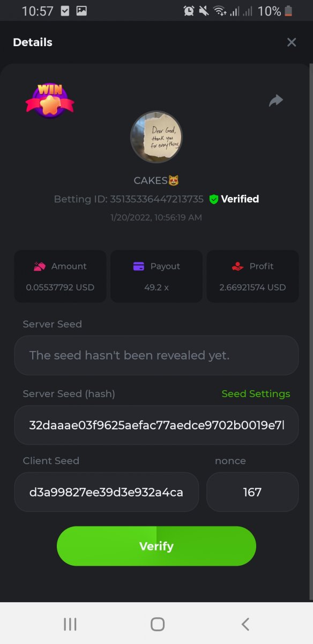Tap the pink Amount icon
The height and width of the screenshot is (644, 313).
[39, 266]
